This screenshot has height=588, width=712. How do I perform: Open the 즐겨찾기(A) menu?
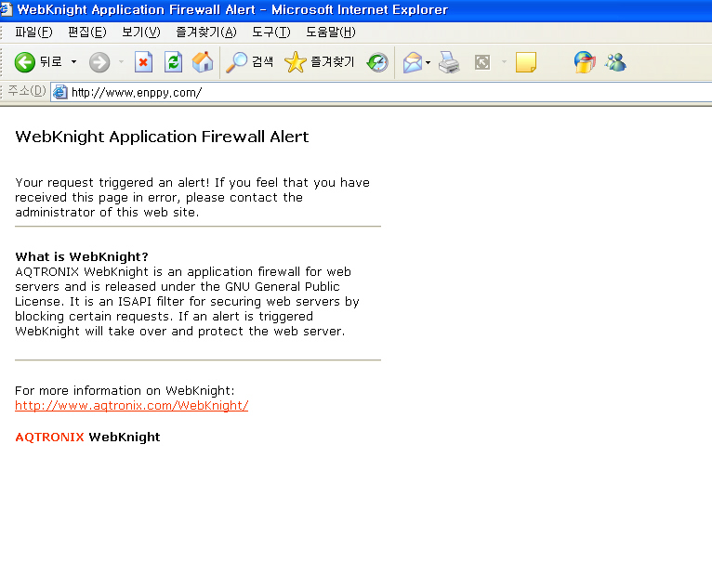(x=206, y=33)
